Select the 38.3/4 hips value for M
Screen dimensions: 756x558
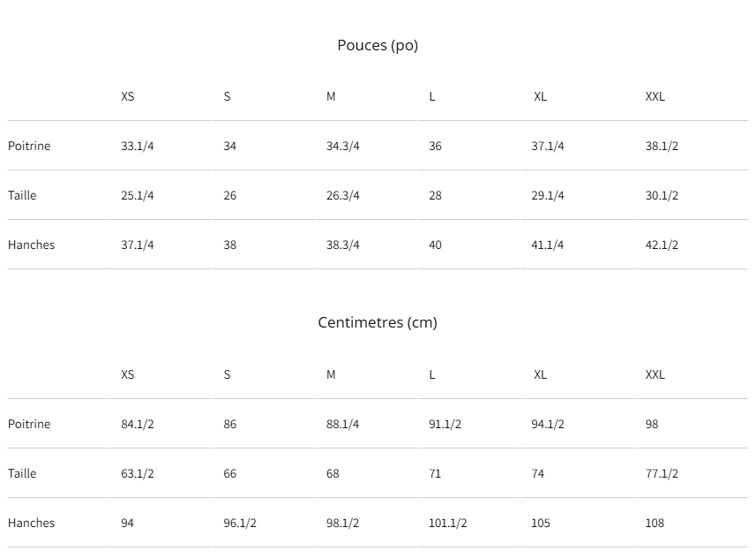click(x=343, y=245)
